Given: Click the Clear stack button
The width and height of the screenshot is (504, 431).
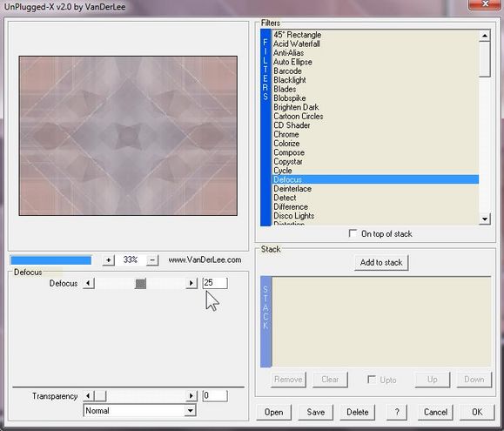Looking at the screenshot, I should tap(330, 380).
